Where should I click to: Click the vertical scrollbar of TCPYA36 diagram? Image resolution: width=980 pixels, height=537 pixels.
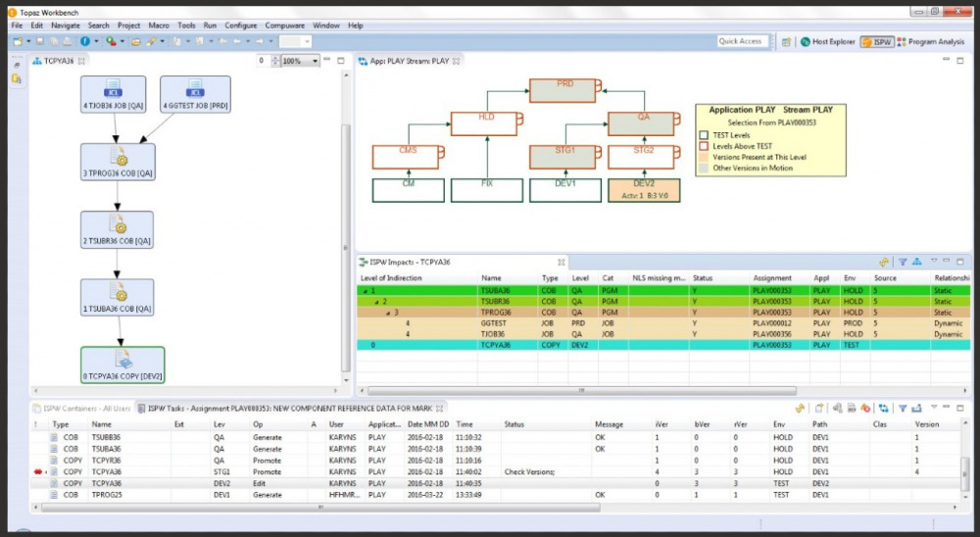pos(346,247)
